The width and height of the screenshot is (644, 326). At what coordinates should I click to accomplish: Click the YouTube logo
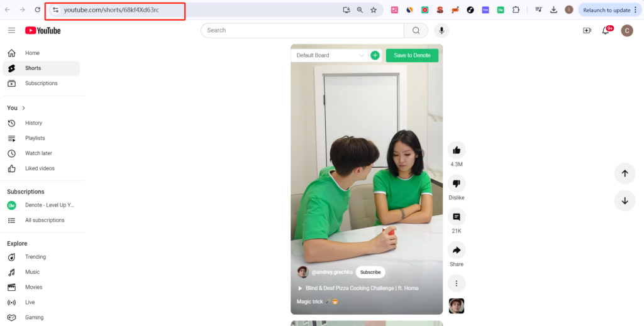tap(43, 30)
